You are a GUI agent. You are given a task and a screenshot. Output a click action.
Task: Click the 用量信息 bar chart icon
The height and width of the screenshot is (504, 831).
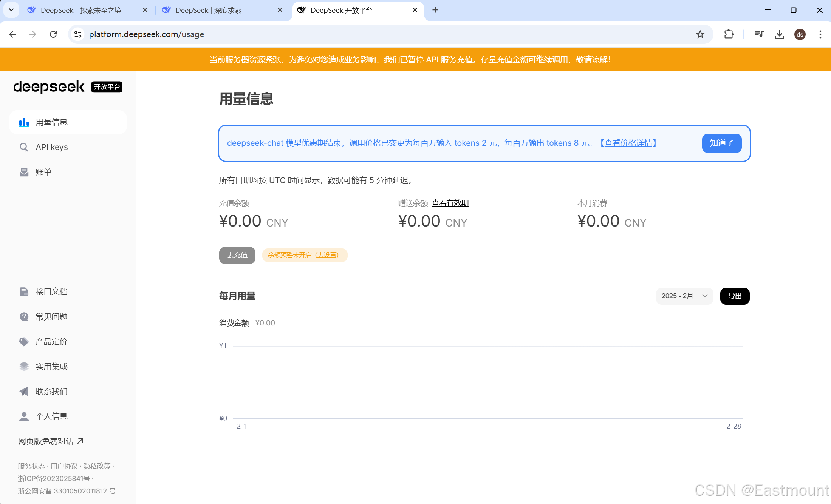coord(24,122)
